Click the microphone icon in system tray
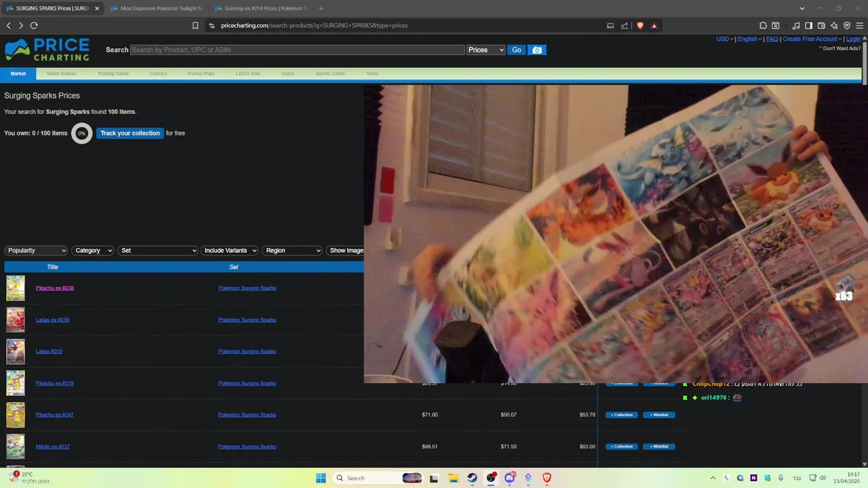 click(x=781, y=478)
